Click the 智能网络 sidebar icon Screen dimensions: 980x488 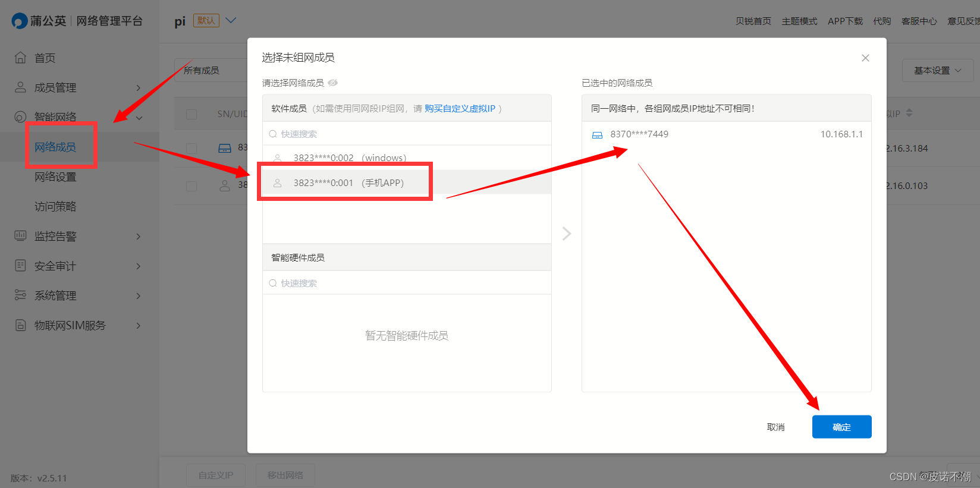pyautogui.click(x=20, y=117)
